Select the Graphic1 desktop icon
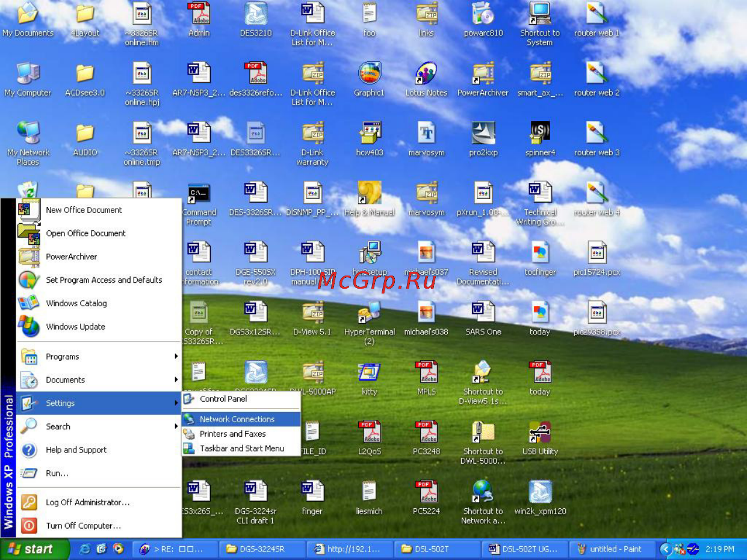Viewport: 747px width, 560px height. pyautogui.click(x=370, y=73)
